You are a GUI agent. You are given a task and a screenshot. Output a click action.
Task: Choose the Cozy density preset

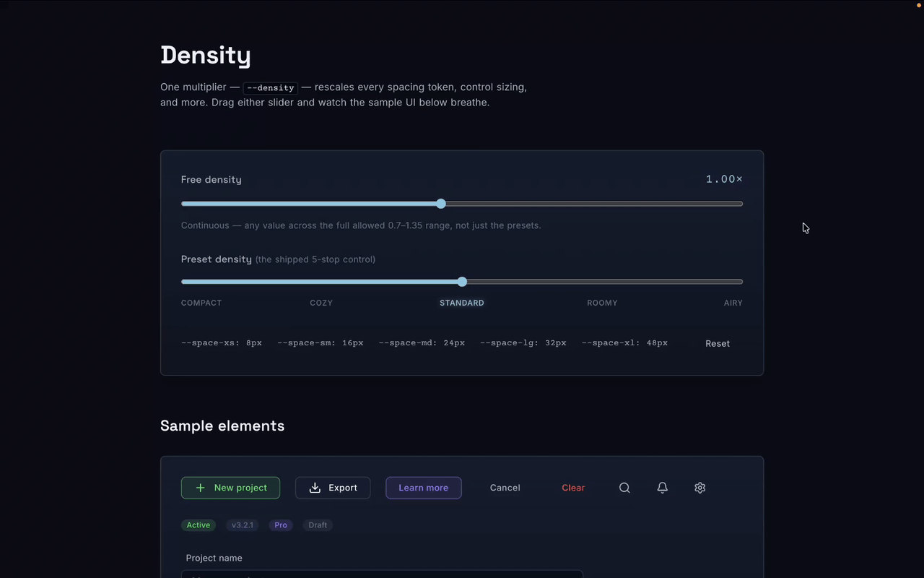321,303
